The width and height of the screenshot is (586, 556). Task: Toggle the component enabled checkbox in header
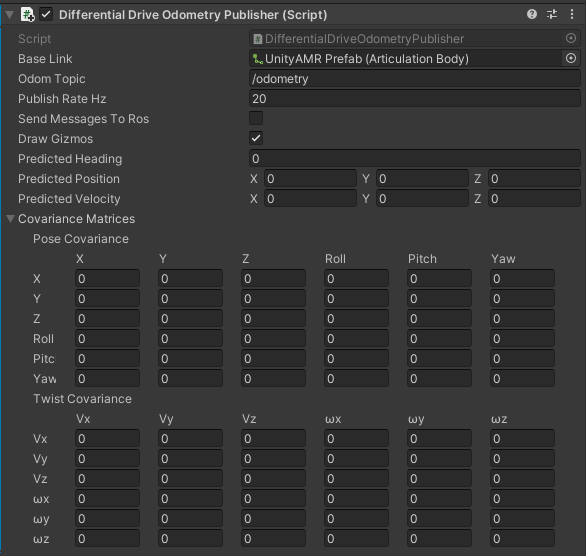tap(46, 15)
